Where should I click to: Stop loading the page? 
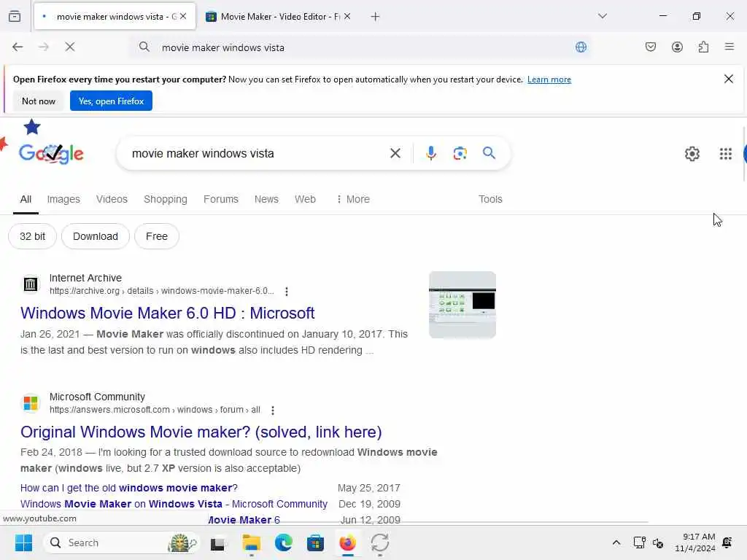69,47
